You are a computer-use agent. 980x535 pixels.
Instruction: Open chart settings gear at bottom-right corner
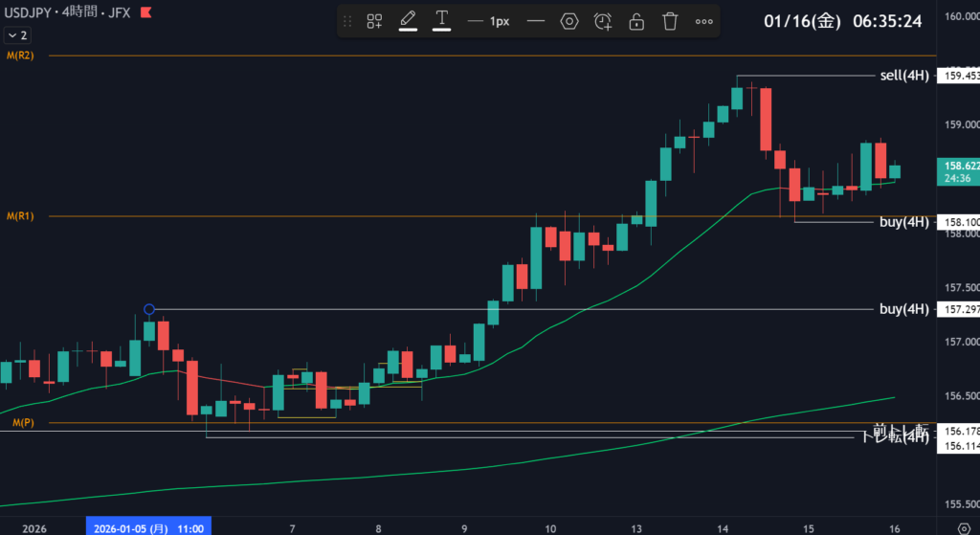click(963, 527)
